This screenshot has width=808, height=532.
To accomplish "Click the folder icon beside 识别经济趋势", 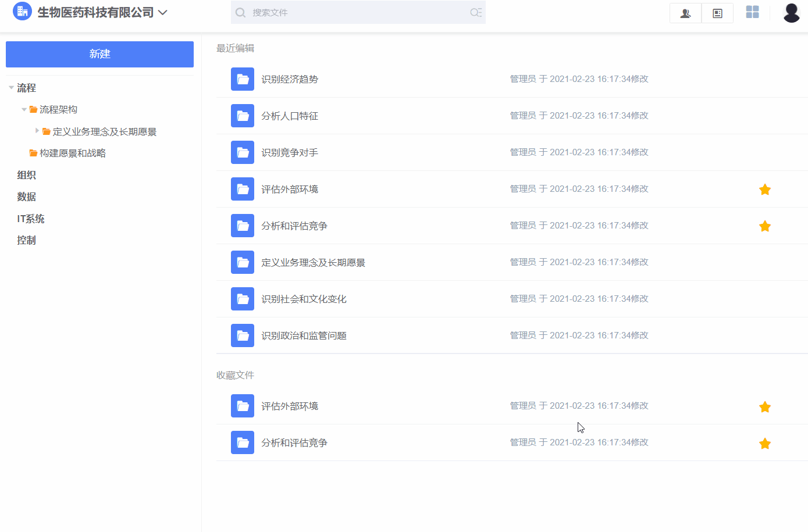I will point(242,79).
